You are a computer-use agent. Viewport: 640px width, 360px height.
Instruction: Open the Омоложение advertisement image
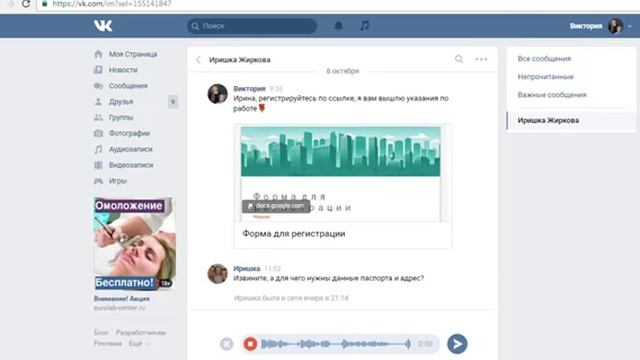click(x=134, y=244)
